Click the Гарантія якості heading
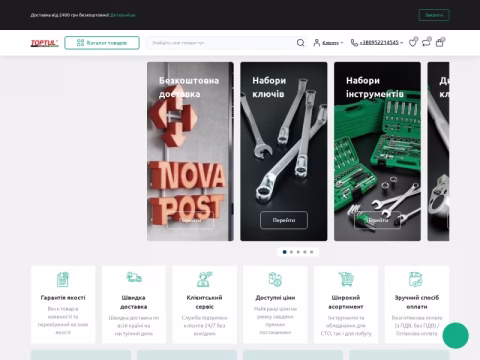This screenshot has height=360, width=480. (63, 298)
